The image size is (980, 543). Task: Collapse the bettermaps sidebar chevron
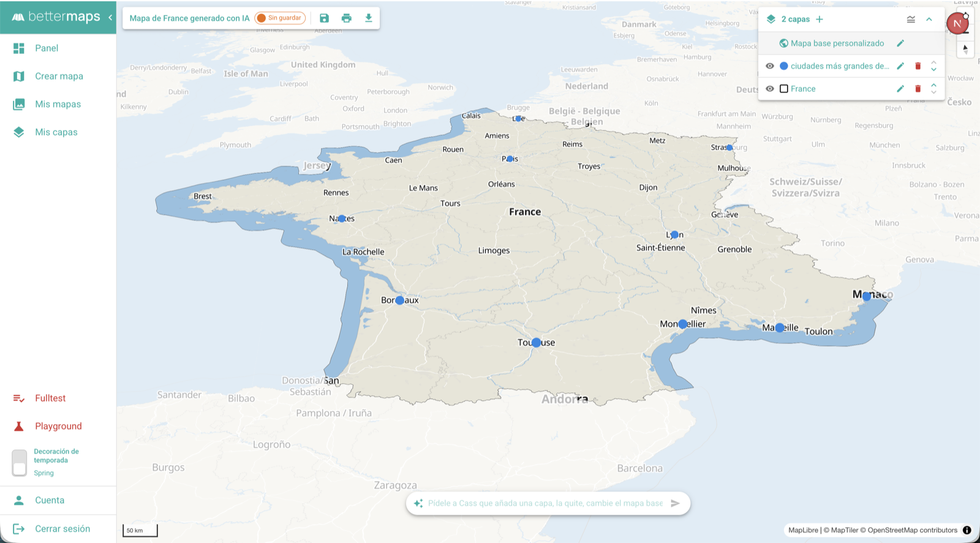110,17
